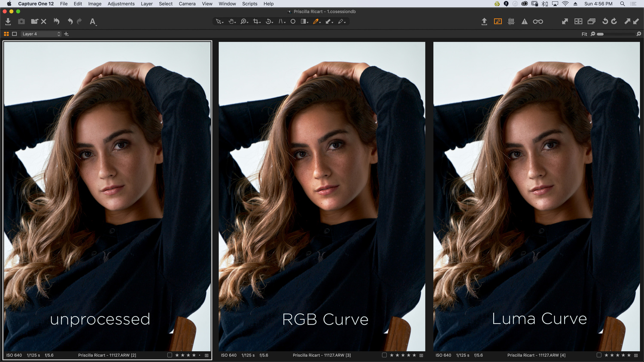Open the Gradient Mask tool
644x362 pixels.
pos(304,21)
